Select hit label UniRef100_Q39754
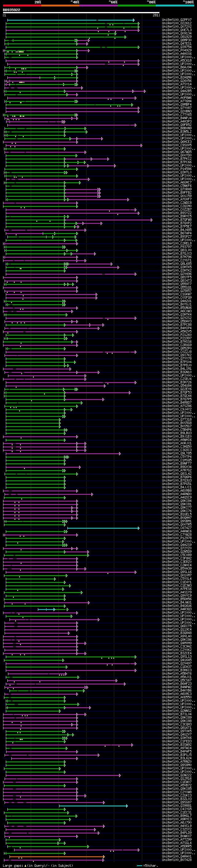Image resolution: width=197 pixels, height=868 pixels. (177, 47)
